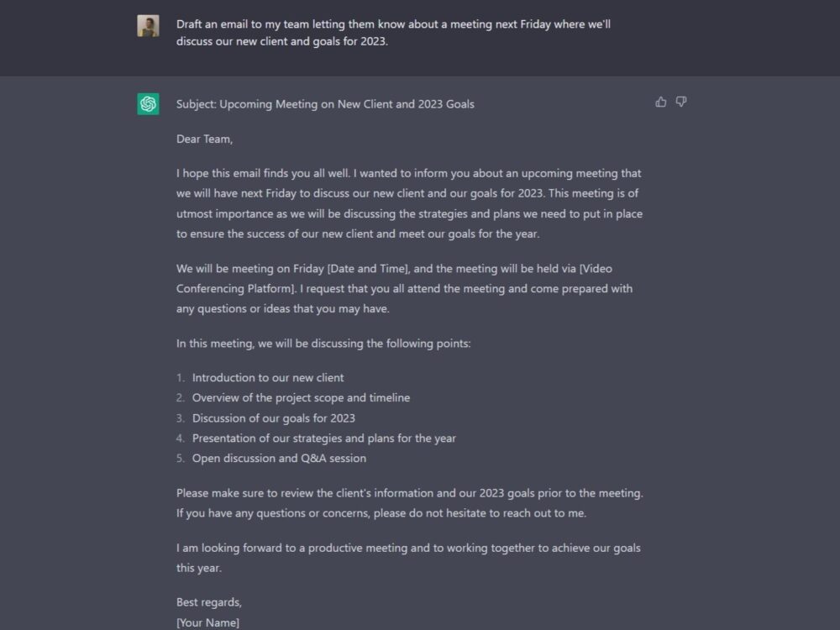The width and height of the screenshot is (840, 630).
Task: Click the ChatGPT logo avatar
Action: coord(149,104)
